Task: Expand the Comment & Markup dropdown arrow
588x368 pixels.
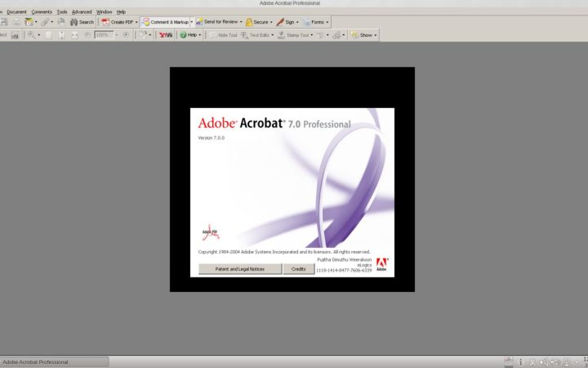Action: pos(192,22)
